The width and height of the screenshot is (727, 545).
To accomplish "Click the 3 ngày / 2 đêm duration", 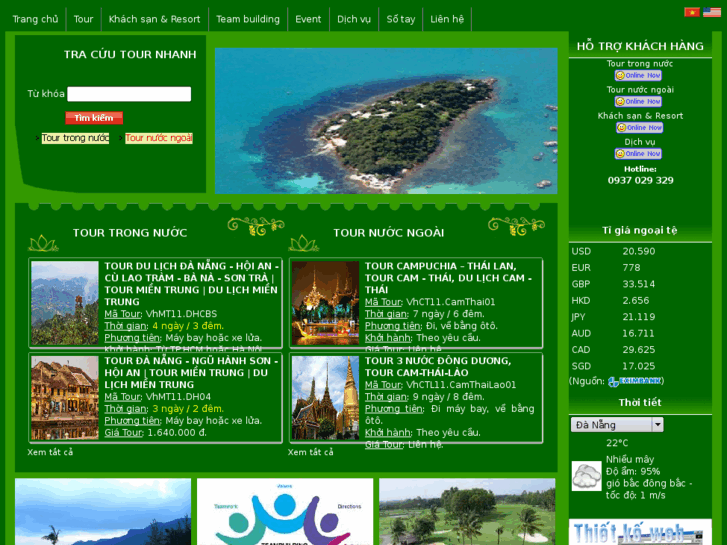I will (x=188, y=409).
